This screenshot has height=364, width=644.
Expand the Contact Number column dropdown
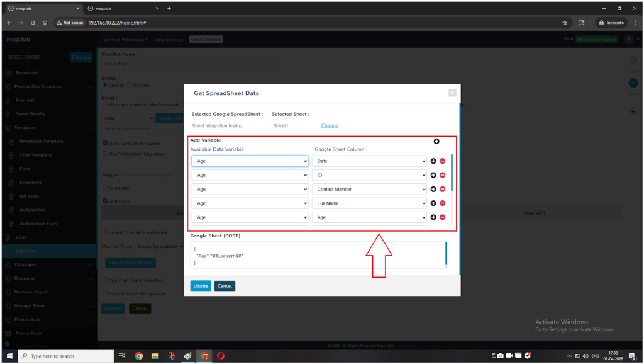(x=369, y=190)
